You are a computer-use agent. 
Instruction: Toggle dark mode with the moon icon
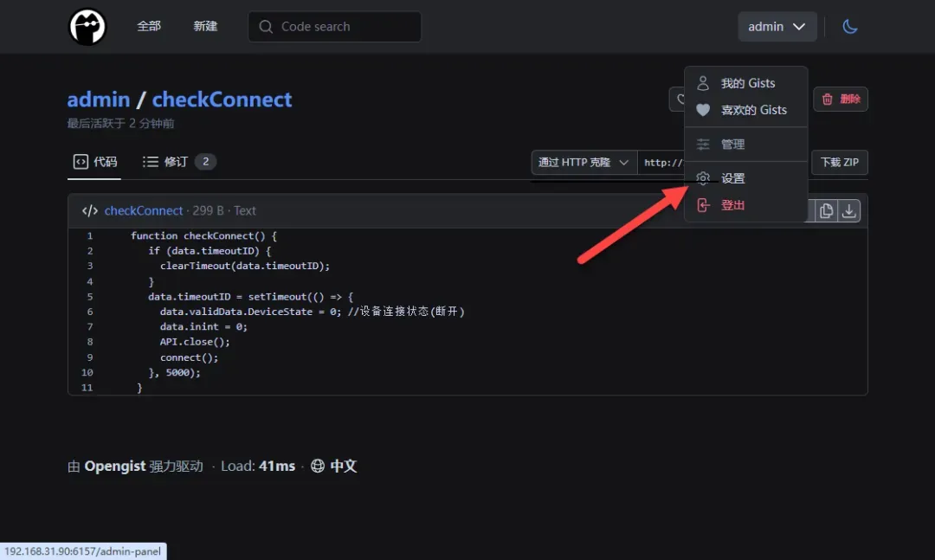point(850,27)
